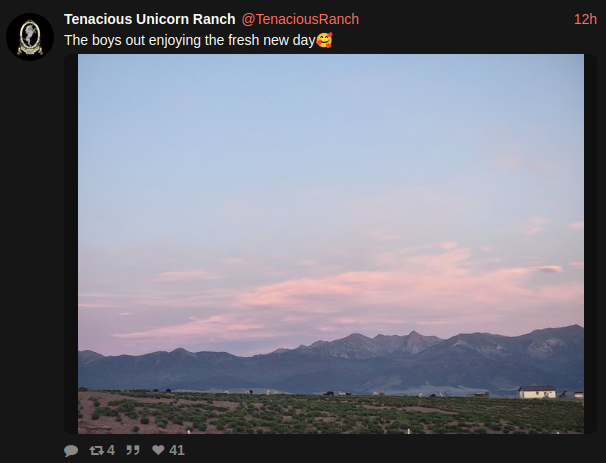Image resolution: width=606 pixels, height=463 pixels.
Task: Open Tenacious Unicorn Ranch's profile avatar
Action: [x=30, y=37]
